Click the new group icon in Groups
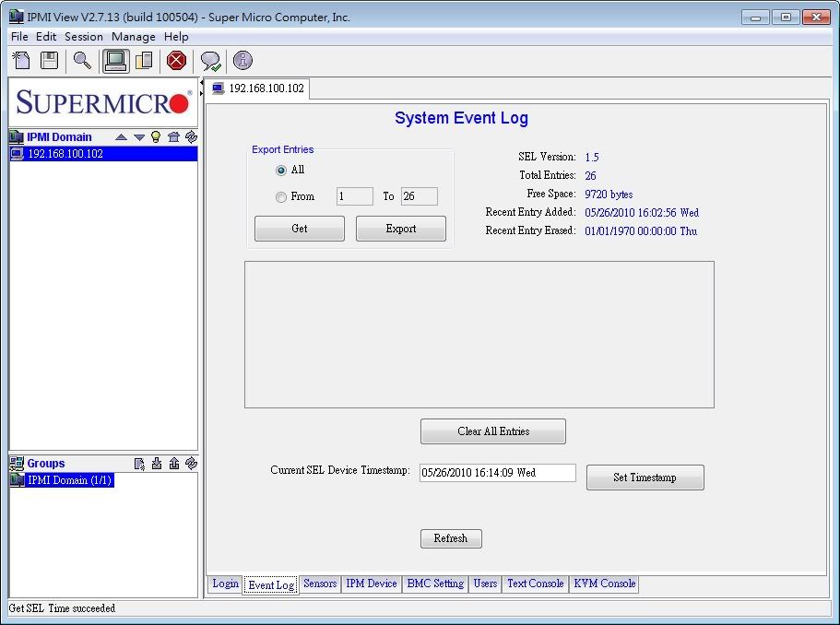Viewport: 840px width, 625px height. pyautogui.click(x=139, y=464)
